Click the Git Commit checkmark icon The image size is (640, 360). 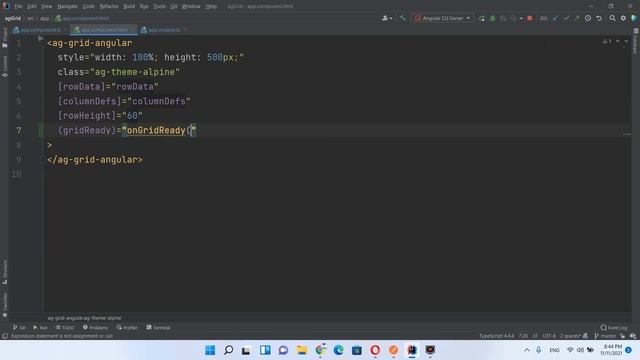[x=566, y=18]
